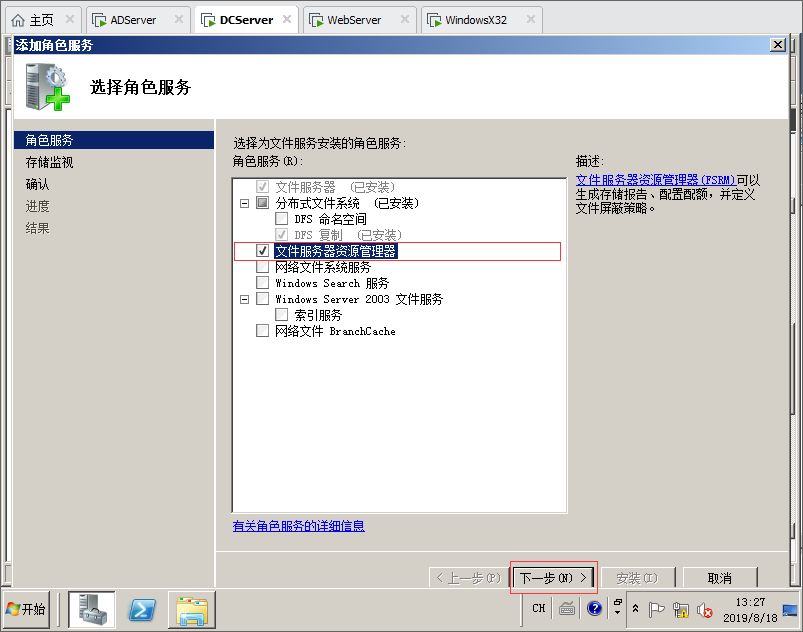Screen dimensions: 803x632
Task: Close the WebServer tab
Action: (405, 19)
